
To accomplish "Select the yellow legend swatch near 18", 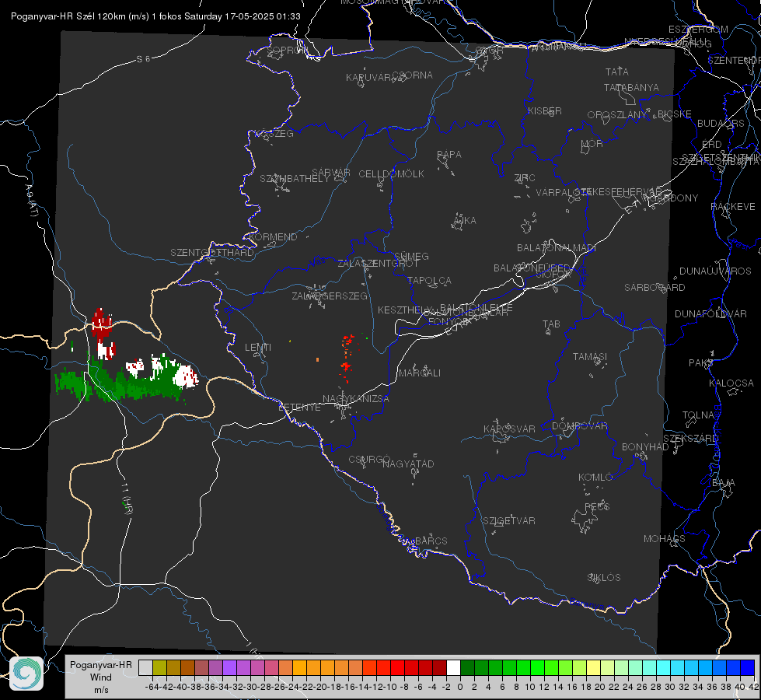I will tap(594, 667).
